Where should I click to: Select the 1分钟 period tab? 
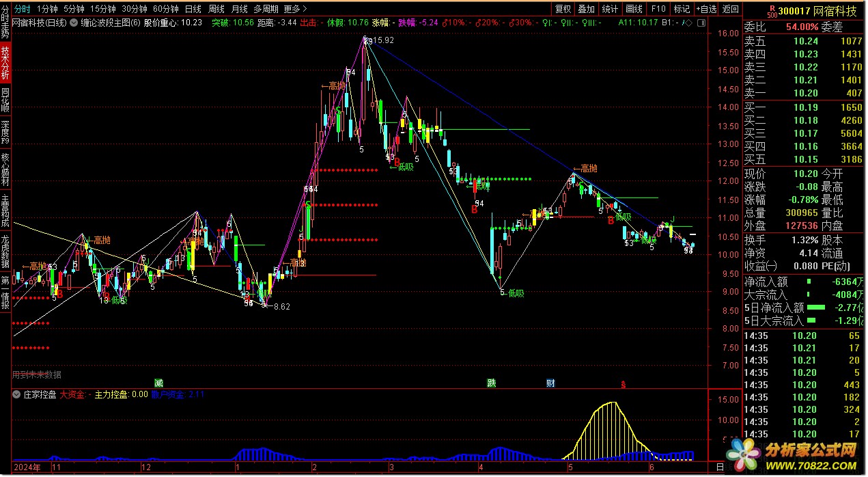47,9
